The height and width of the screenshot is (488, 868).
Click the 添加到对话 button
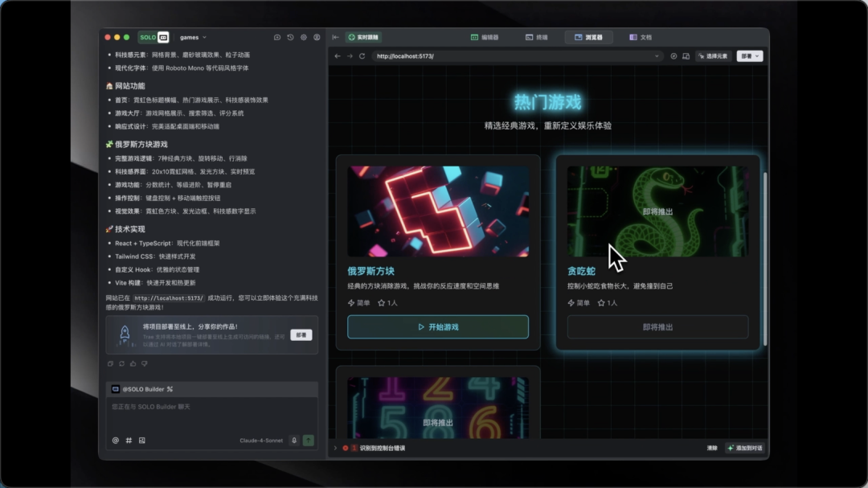pos(744,448)
